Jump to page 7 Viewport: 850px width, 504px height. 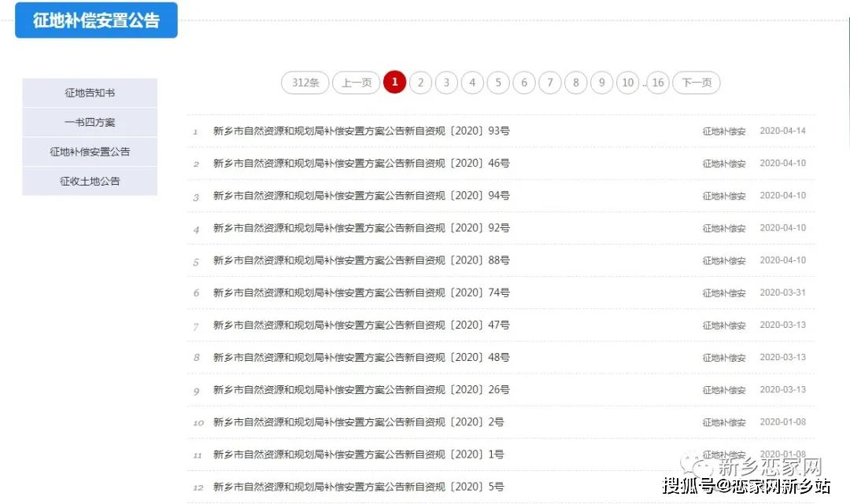tap(550, 83)
